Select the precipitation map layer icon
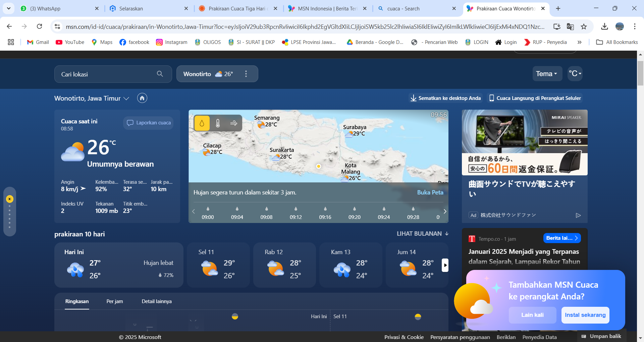Viewport: 644px width, 342px height. coord(202,123)
